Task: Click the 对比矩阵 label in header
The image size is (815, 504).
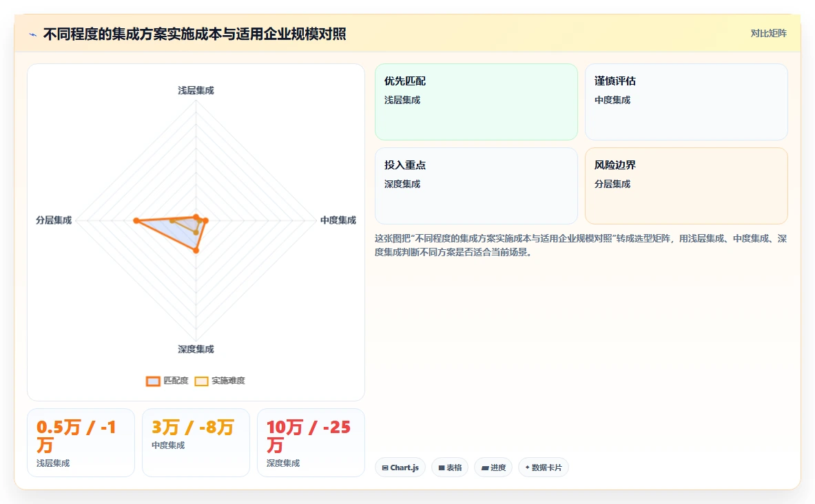Action: (768, 33)
